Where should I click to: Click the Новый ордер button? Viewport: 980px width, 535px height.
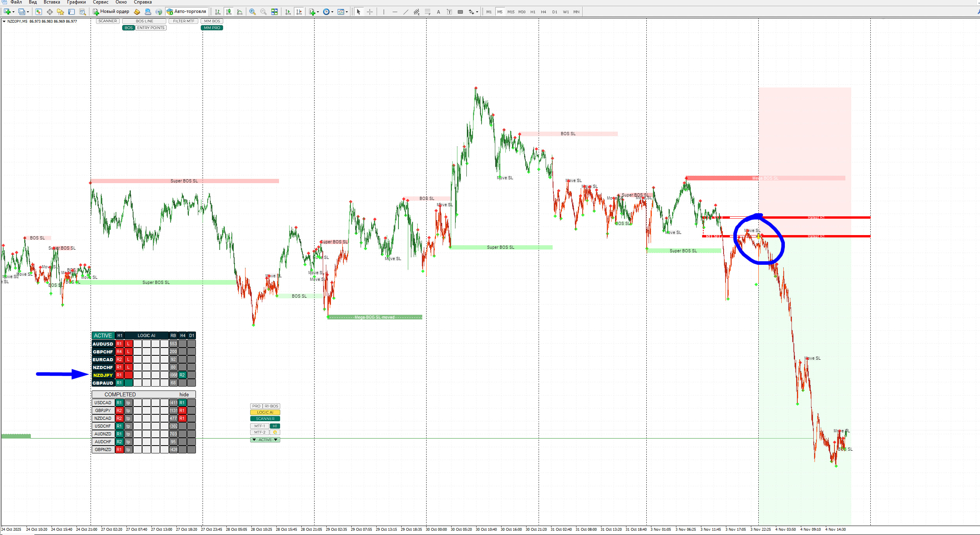click(x=111, y=12)
